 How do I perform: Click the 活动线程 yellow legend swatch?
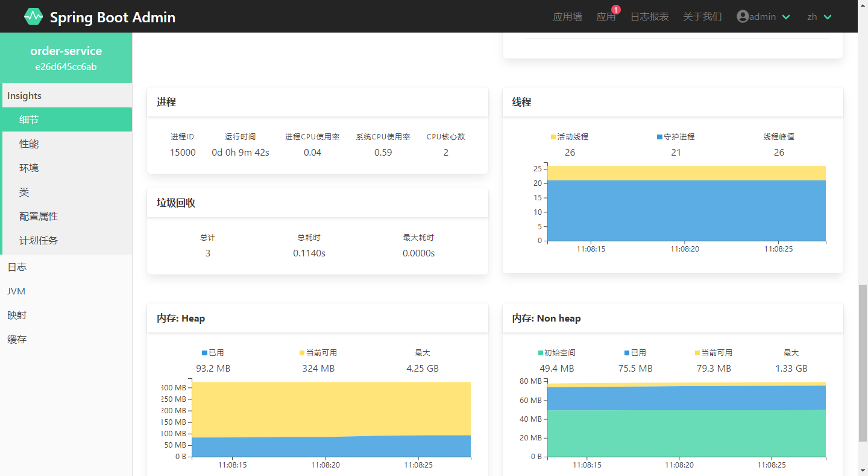pyautogui.click(x=553, y=137)
